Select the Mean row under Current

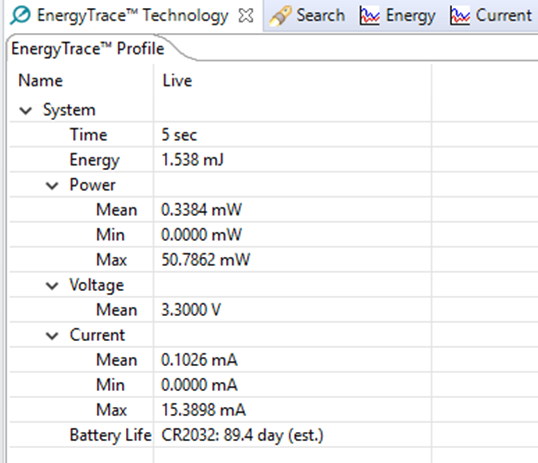click(x=117, y=360)
